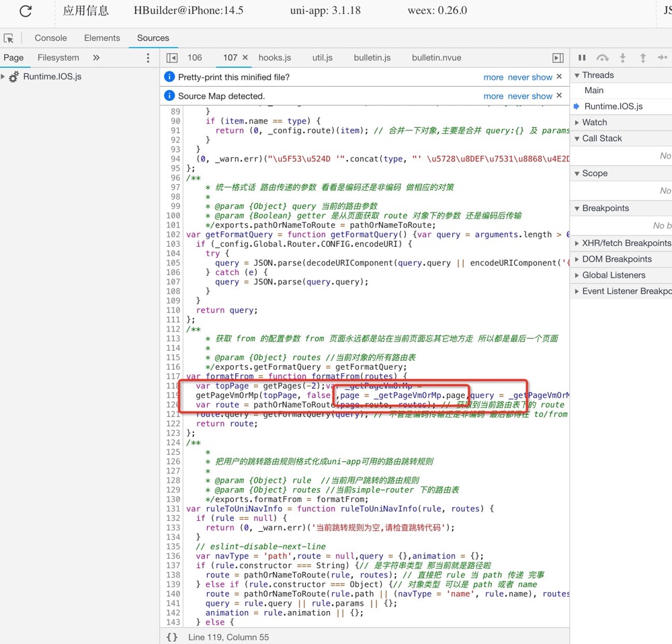
Task: Expand the Runtime.IOS.js tree node
Action: (3, 77)
